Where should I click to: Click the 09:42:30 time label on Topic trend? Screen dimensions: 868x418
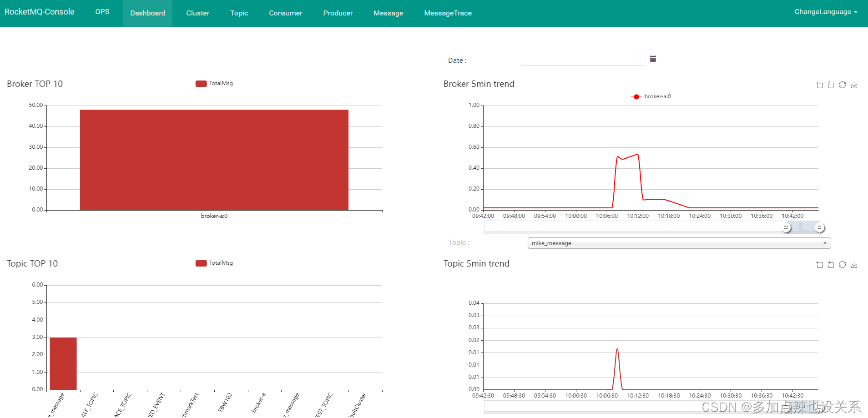[483, 396]
